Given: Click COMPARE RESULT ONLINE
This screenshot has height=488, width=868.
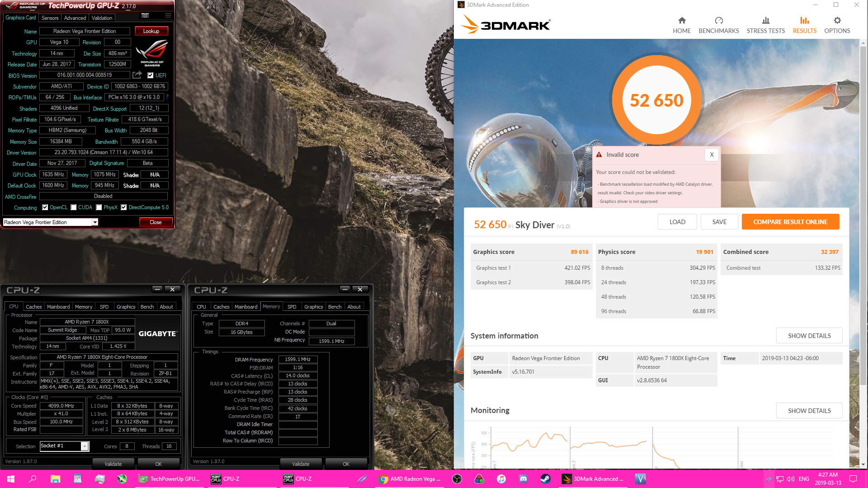Looking at the screenshot, I should [790, 222].
